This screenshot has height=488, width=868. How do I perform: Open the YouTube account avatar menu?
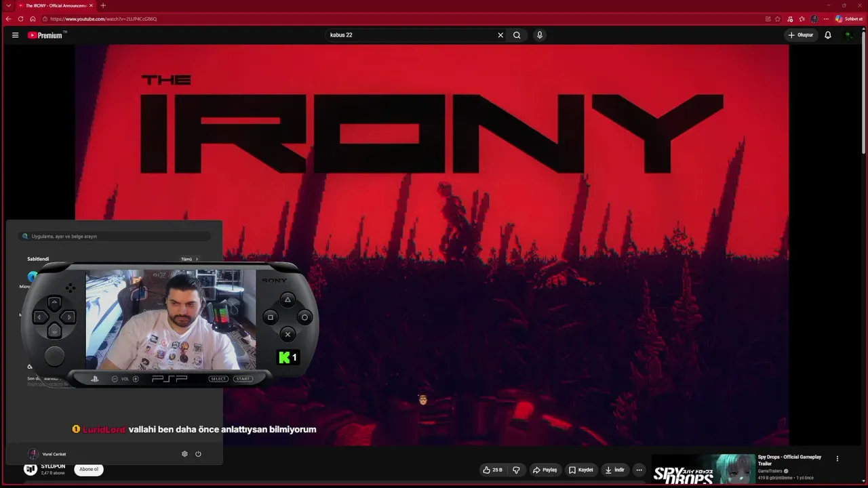(x=848, y=35)
